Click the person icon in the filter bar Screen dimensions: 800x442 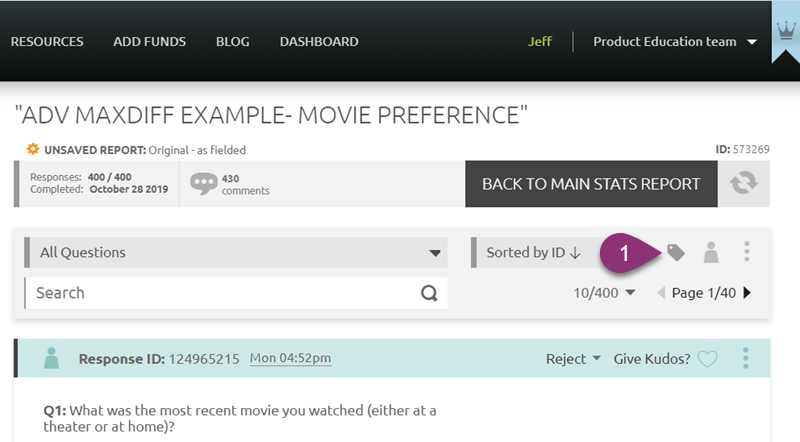tap(711, 253)
